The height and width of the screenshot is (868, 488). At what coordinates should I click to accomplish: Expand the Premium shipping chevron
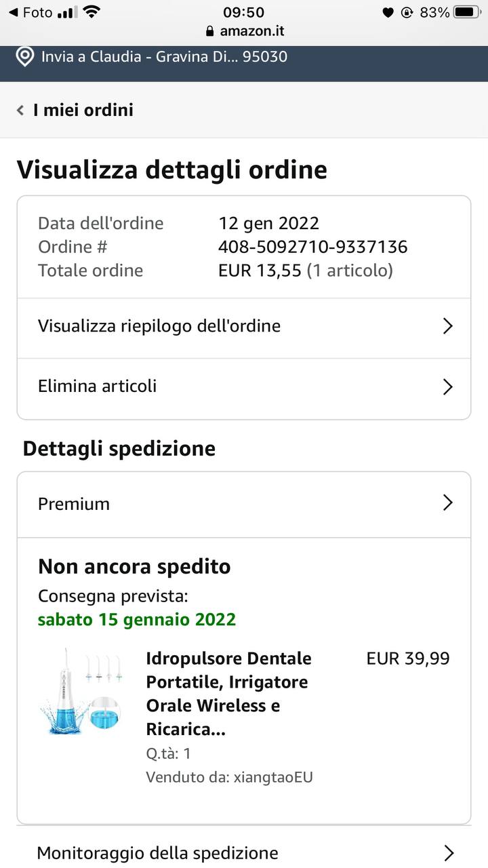coord(447,502)
